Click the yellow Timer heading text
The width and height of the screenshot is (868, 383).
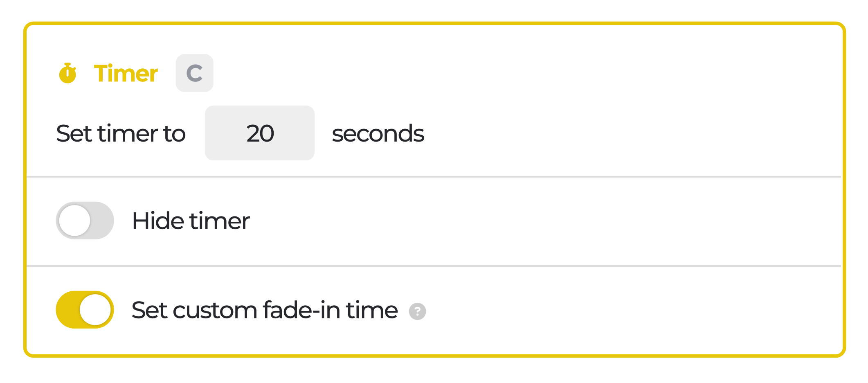(x=126, y=74)
